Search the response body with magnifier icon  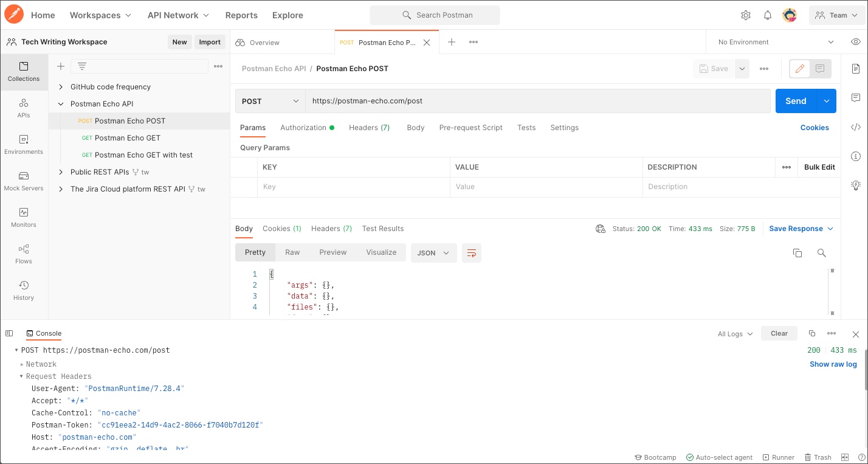[x=821, y=253]
